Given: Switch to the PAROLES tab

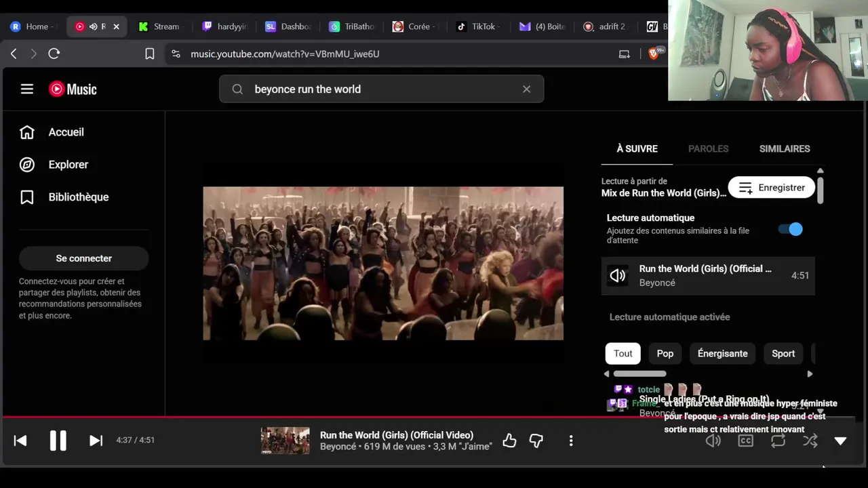Looking at the screenshot, I should (x=708, y=148).
